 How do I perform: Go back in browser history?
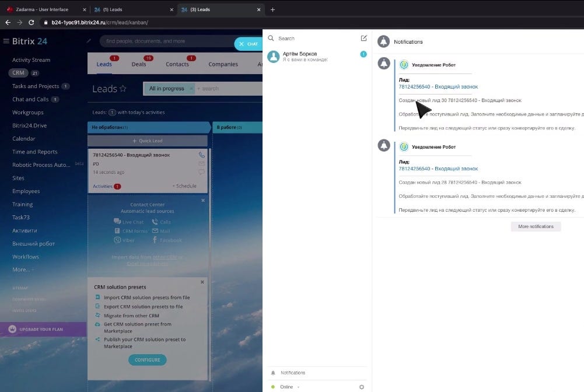pos(8,22)
